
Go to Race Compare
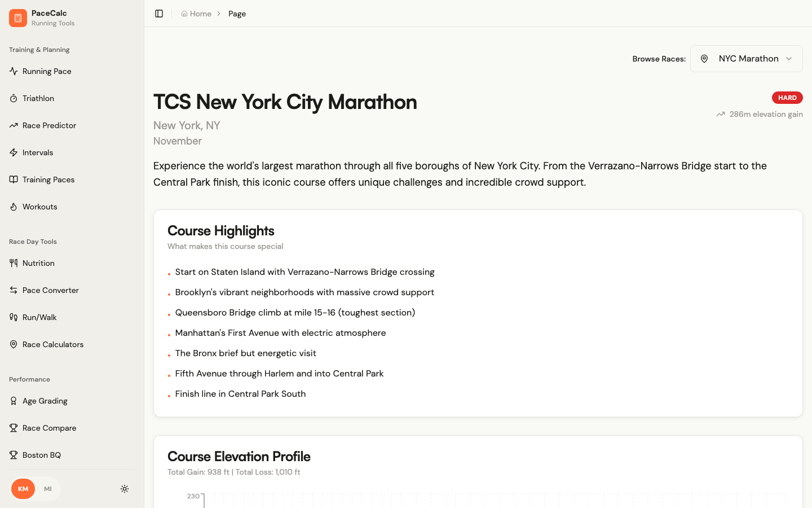pyautogui.click(x=72, y=428)
